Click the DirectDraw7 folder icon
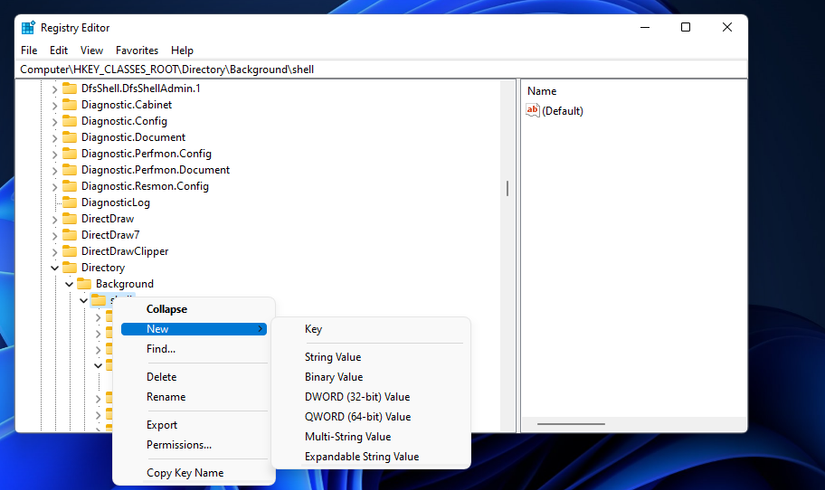 (x=69, y=235)
